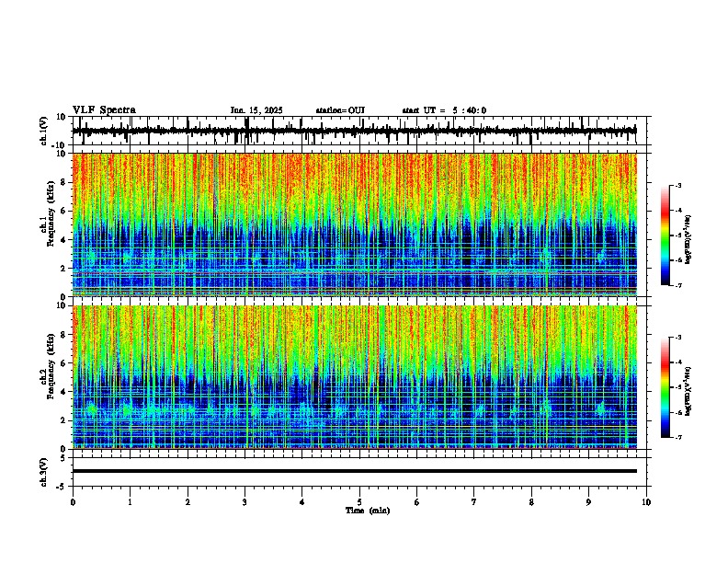Screen dimensions: 728x563
Task: Click the 8 tick label on Time axis
Action: point(531,502)
